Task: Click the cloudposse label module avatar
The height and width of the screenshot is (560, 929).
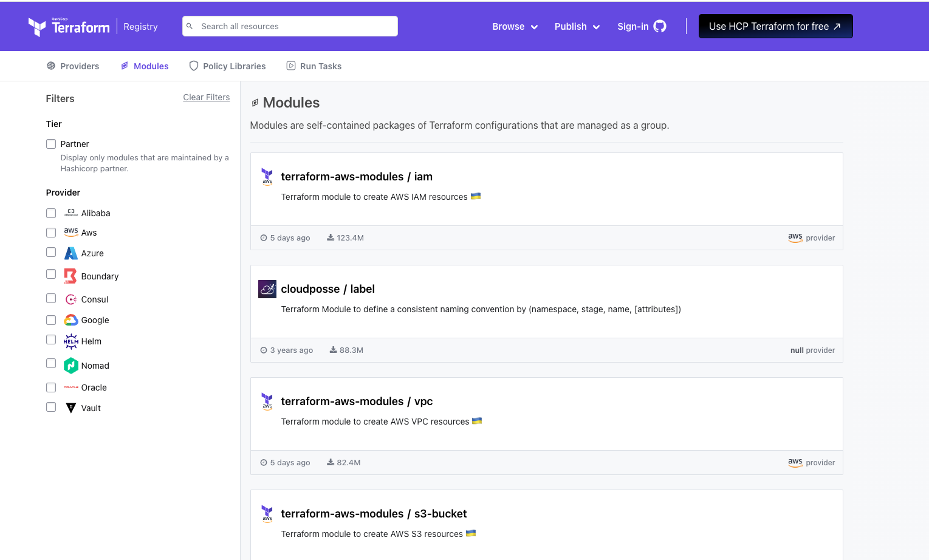Action: point(267,289)
